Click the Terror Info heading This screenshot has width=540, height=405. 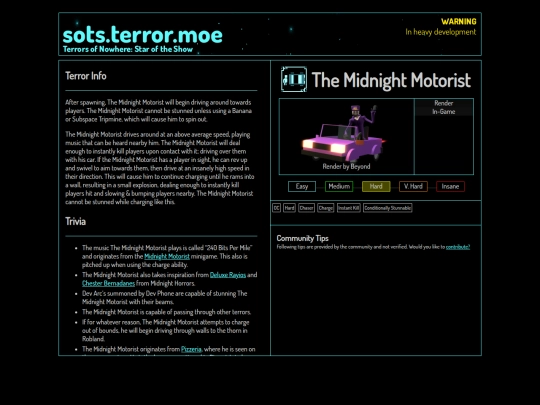point(86,76)
